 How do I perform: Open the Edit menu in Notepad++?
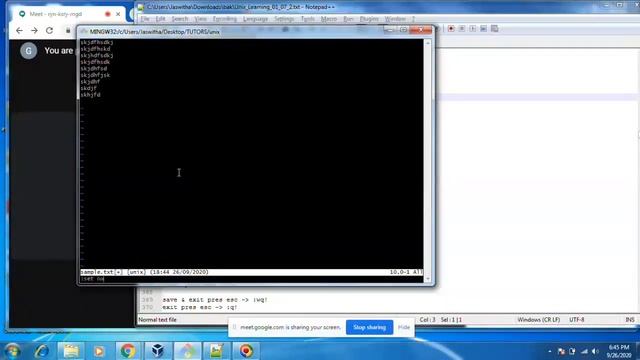160,19
